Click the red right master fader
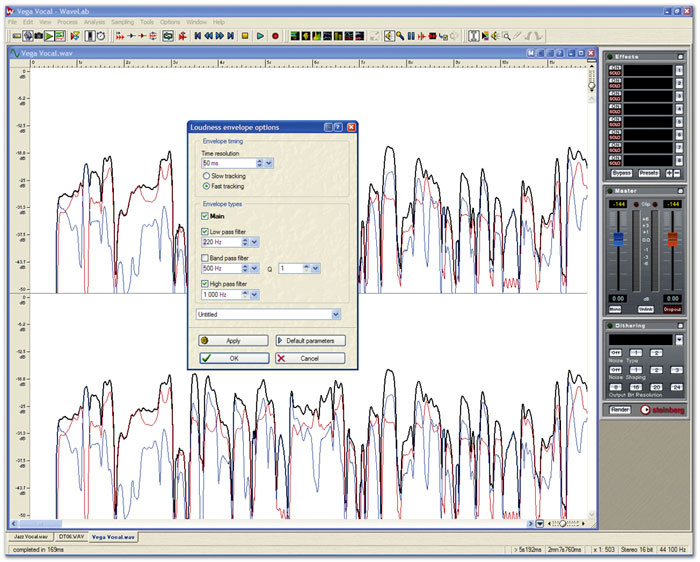The width and height of the screenshot is (700, 562). pos(673,239)
